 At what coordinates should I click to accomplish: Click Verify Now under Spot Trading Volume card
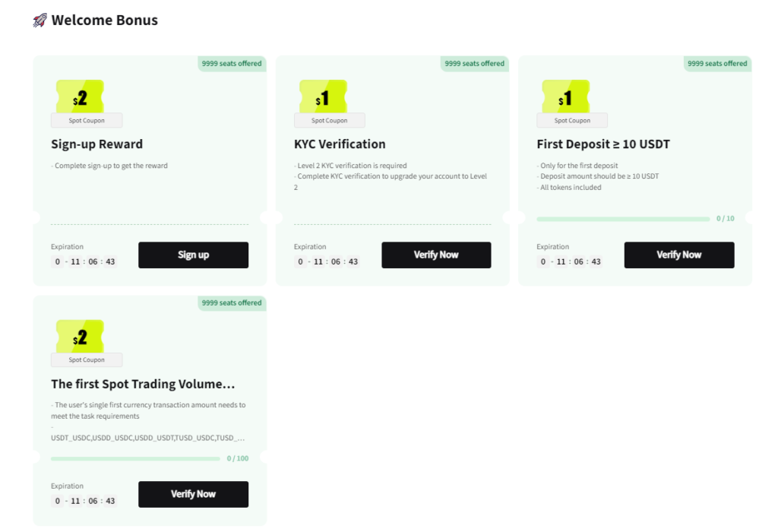coord(193,494)
